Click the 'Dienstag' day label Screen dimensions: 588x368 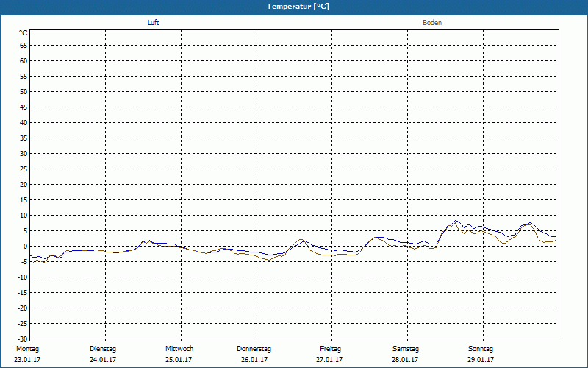tap(103, 349)
